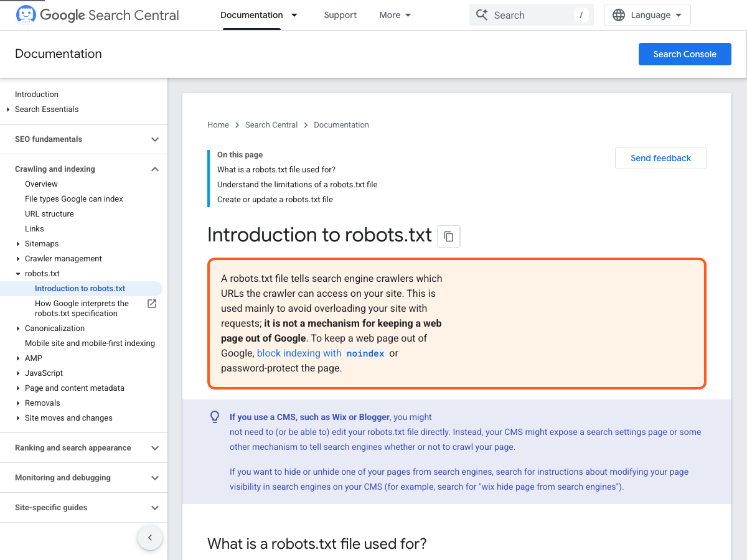Expand Page and content metadata item

18,388
